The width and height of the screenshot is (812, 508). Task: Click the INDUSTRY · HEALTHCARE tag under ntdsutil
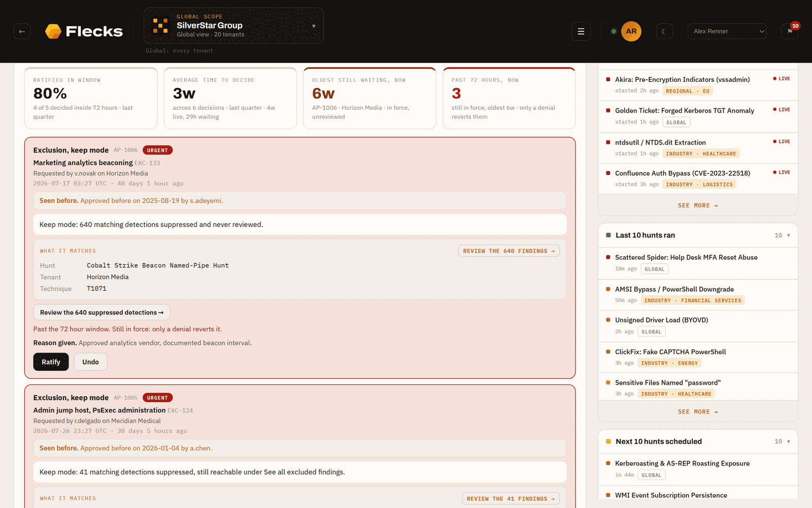701,153
